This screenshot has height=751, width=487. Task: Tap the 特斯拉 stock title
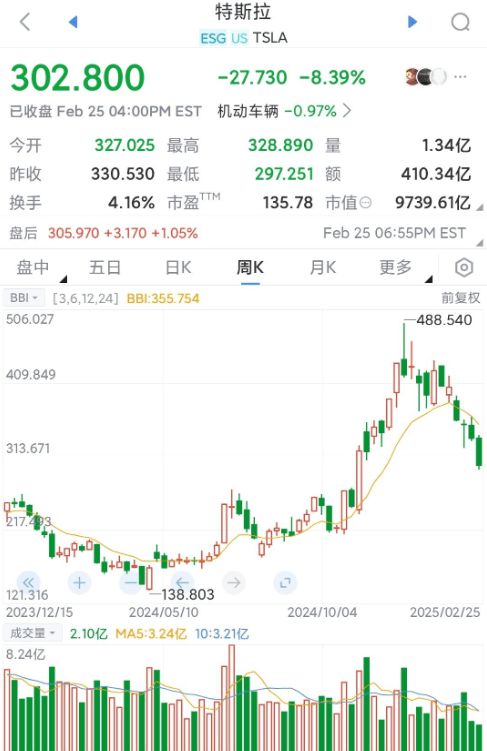pyautogui.click(x=243, y=12)
